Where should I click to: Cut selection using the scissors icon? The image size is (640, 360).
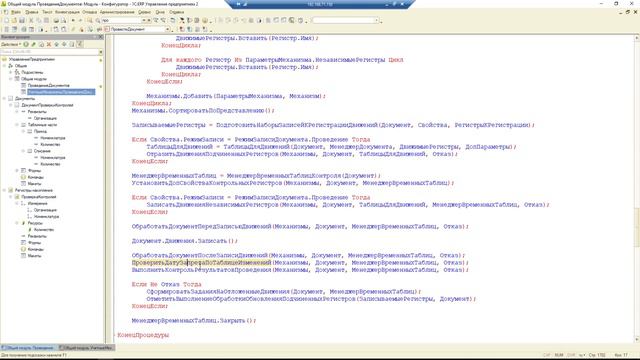click(x=31, y=20)
